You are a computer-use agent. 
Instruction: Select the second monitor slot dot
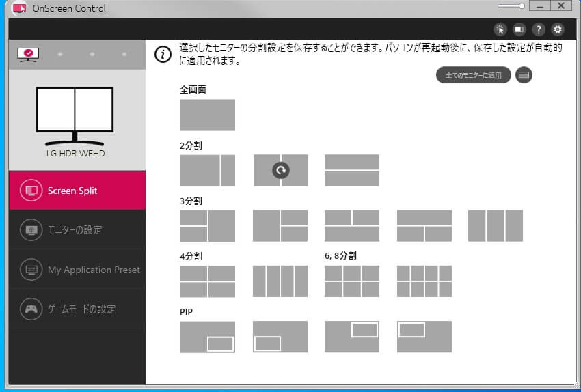click(x=60, y=55)
